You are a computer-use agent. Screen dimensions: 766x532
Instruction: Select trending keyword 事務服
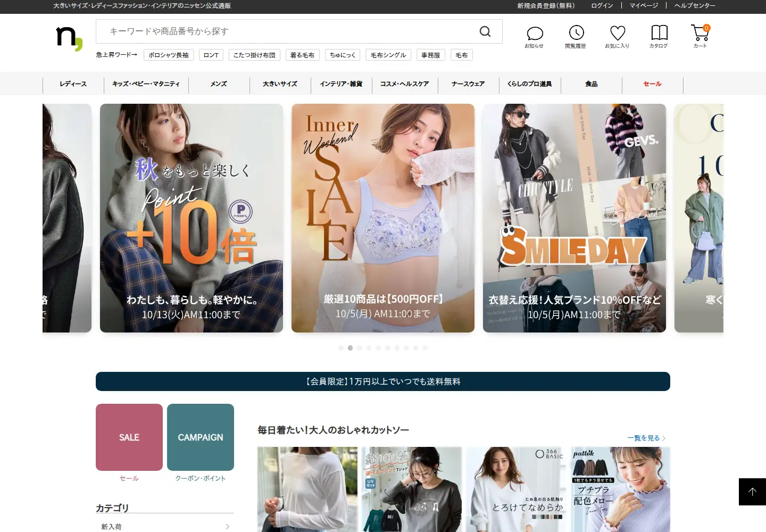tap(431, 55)
